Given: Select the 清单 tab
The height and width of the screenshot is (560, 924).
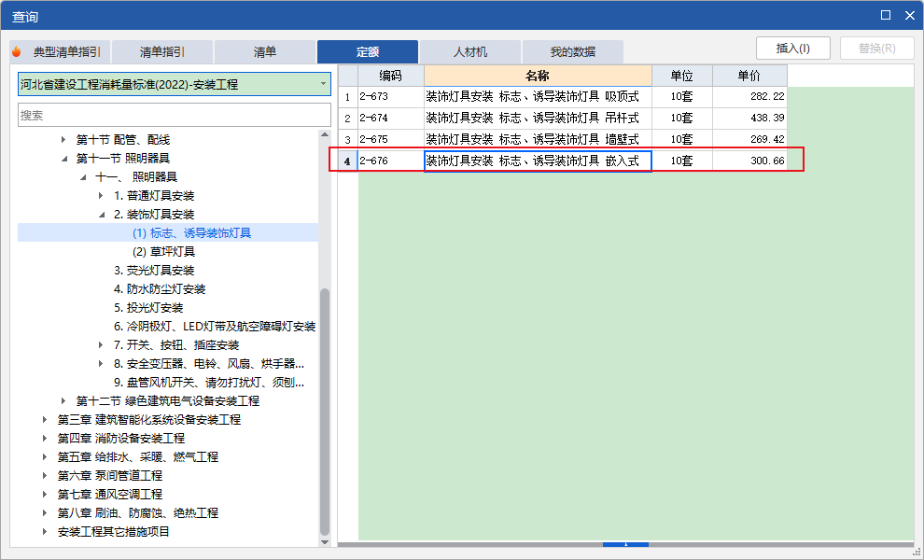Looking at the screenshot, I should (x=264, y=51).
